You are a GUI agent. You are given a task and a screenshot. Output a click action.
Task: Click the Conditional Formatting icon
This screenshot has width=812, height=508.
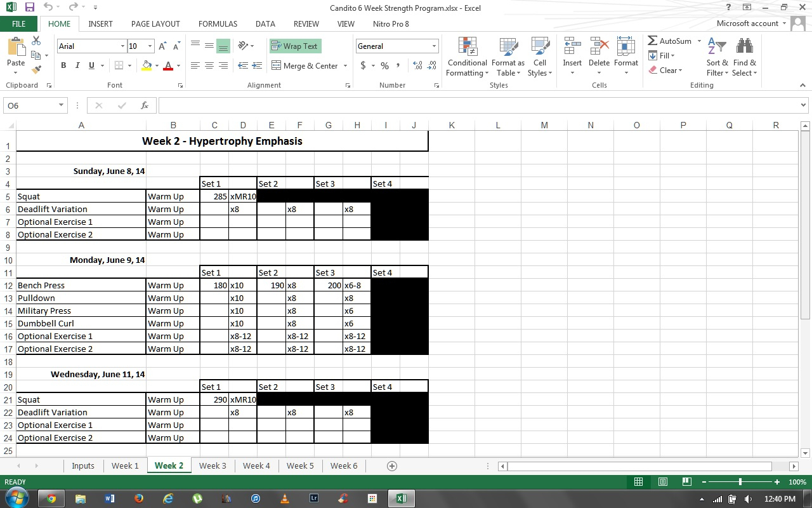coord(467,48)
